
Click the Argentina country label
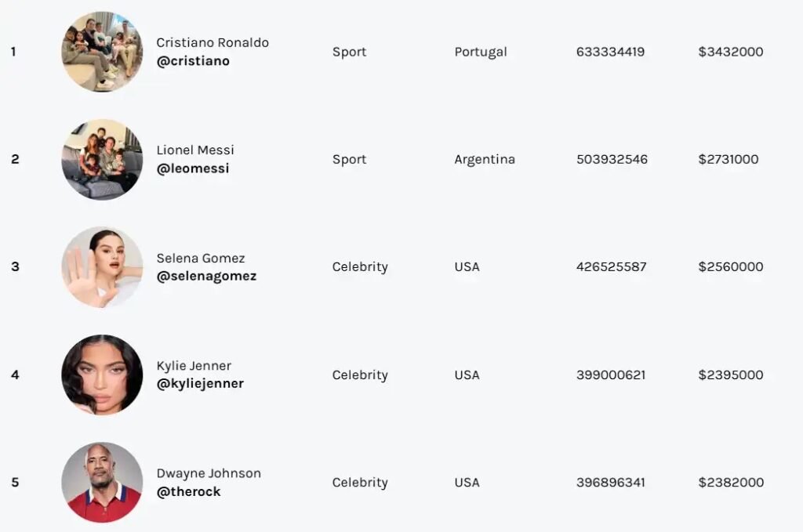[x=485, y=159]
